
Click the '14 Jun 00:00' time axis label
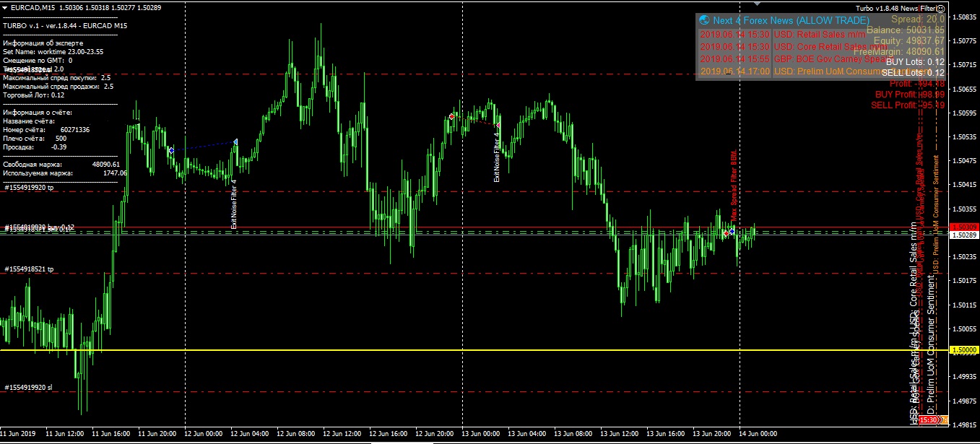tap(758, 434)
